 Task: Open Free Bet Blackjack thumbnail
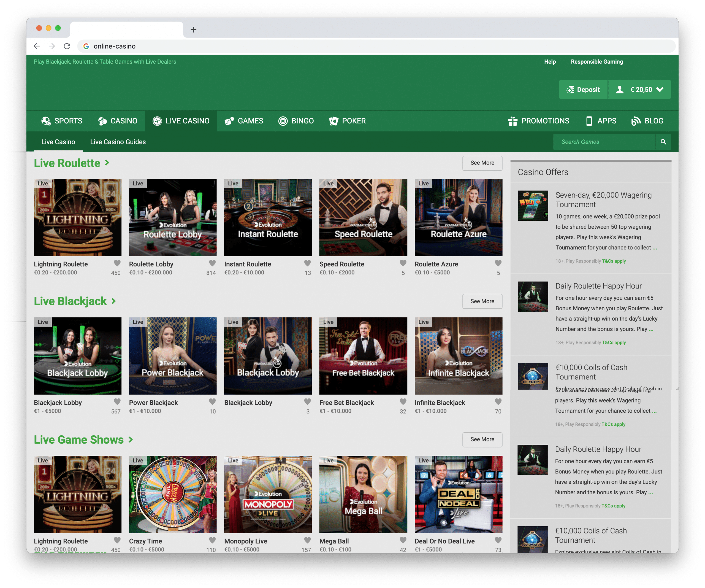coord(363,356)
